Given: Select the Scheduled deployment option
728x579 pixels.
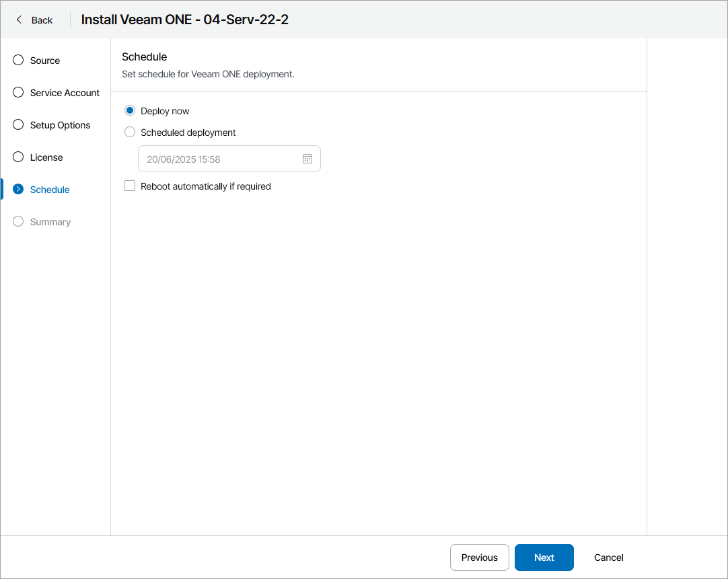Looking at the screenshot, I should pyautogui.click(x=130, y=132).
